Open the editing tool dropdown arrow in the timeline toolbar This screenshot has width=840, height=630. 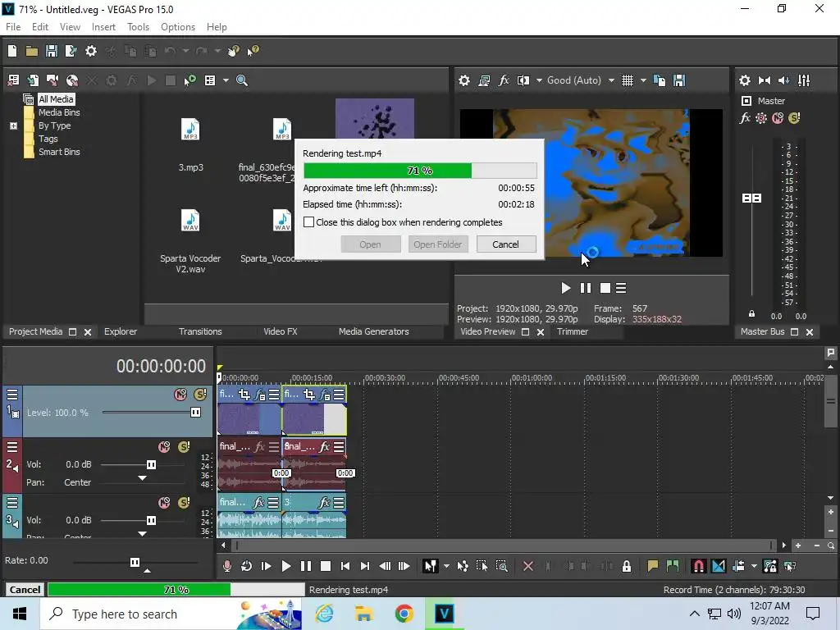[446, 566]
